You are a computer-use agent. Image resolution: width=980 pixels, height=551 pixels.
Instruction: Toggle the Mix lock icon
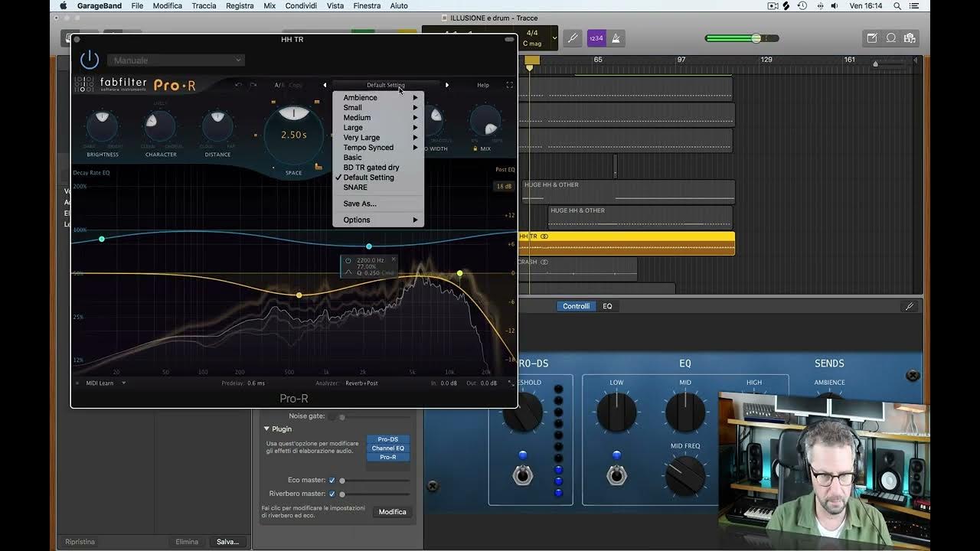point(475,148)
